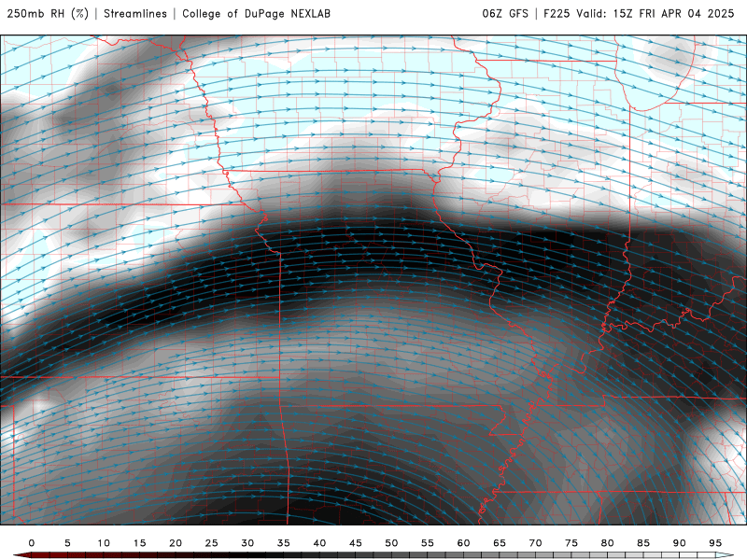Click the colorbar label "35"
The width and height of the screenshot is (747, 560).
click(284, 543)
